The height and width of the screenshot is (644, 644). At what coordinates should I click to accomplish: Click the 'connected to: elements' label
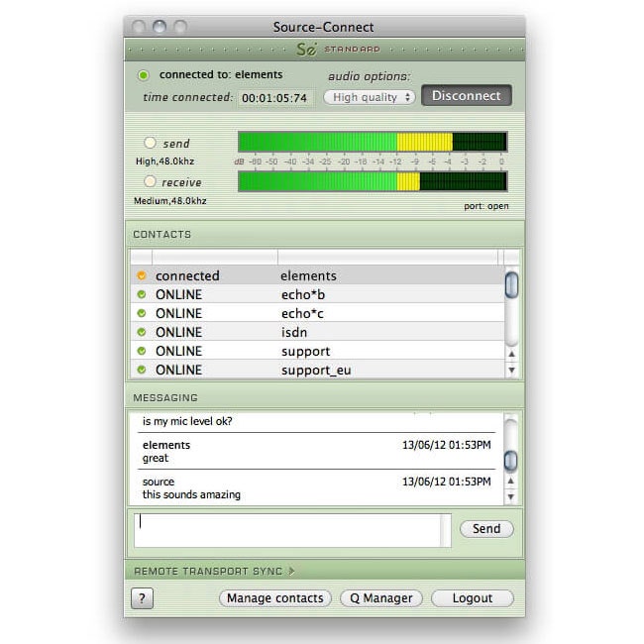pyautogui.click(x=221, y=74)
